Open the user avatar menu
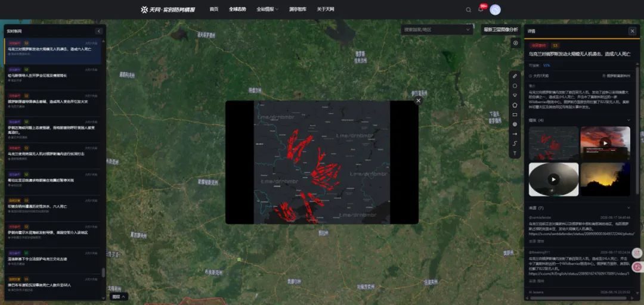This screenshot has width=644, height=305. [x=496, y=10]
